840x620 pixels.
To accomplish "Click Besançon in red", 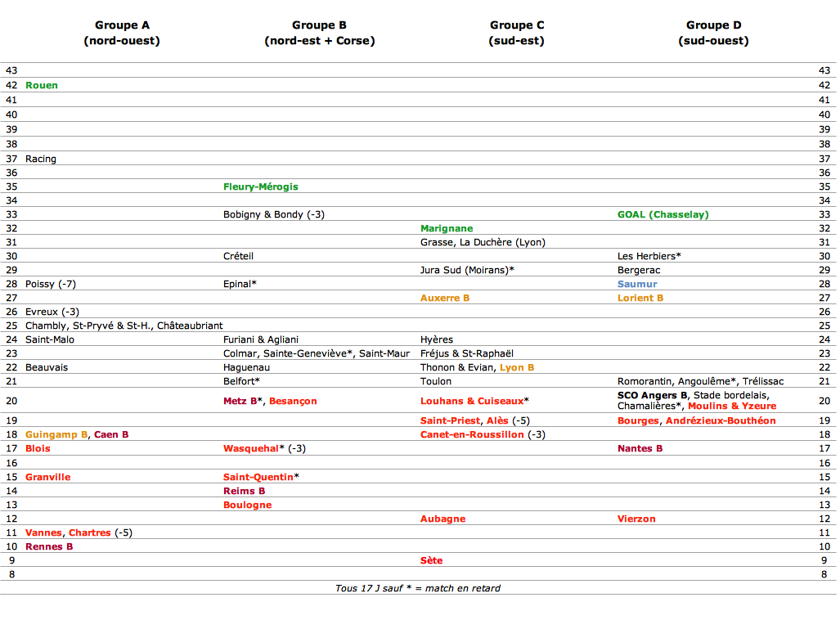I will pos(293,401).
